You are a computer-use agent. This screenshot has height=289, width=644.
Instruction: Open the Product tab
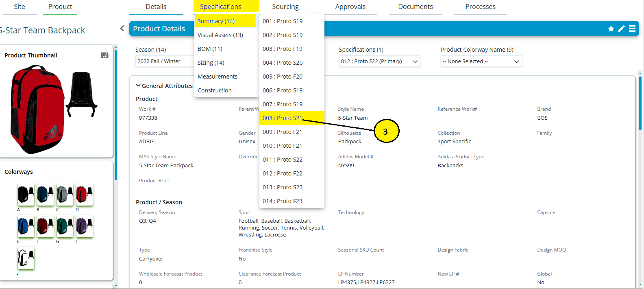coord(60,7)
